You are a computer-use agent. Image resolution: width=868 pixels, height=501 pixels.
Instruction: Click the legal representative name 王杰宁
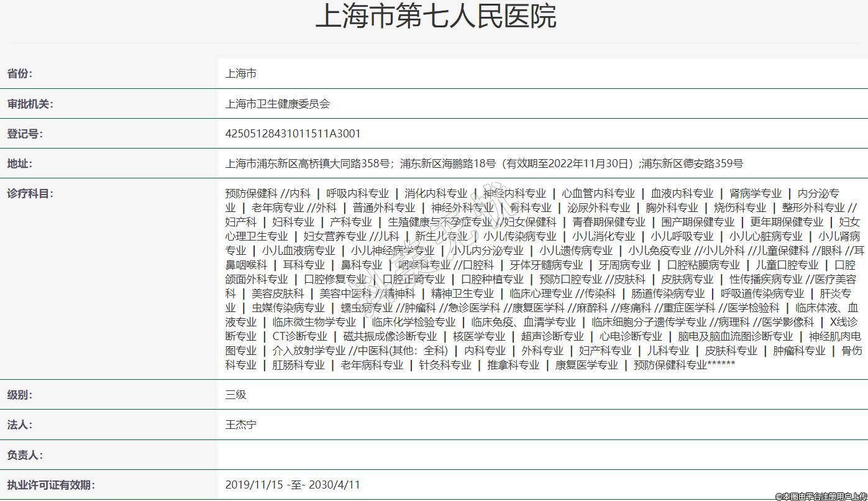(x=240, y=425)
